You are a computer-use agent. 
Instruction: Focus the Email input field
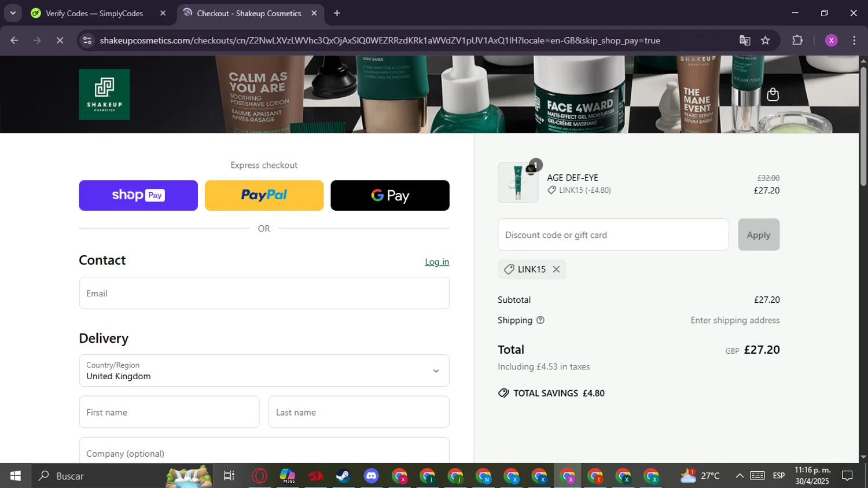click(x=264, y=293)
